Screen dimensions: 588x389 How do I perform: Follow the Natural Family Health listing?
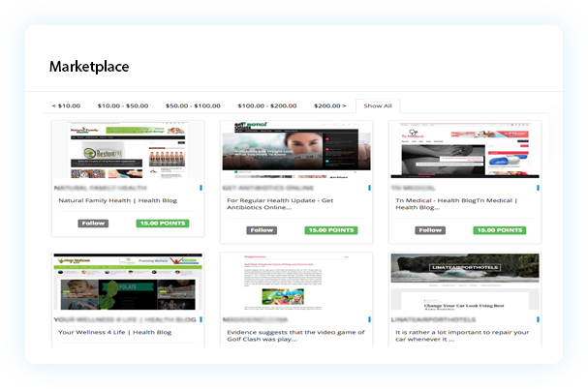tap(93, 224)
